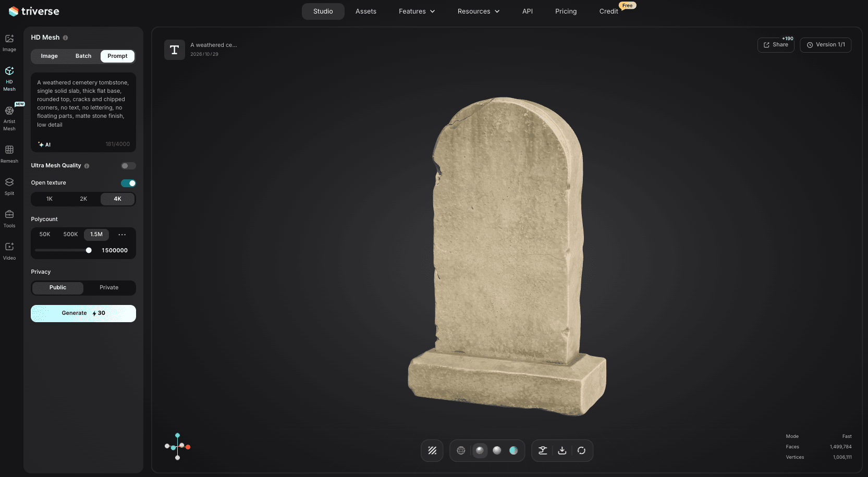This screenshot has width=868, height=477.
Task: Select the teal textured sphere render mode
Action: 514,450
